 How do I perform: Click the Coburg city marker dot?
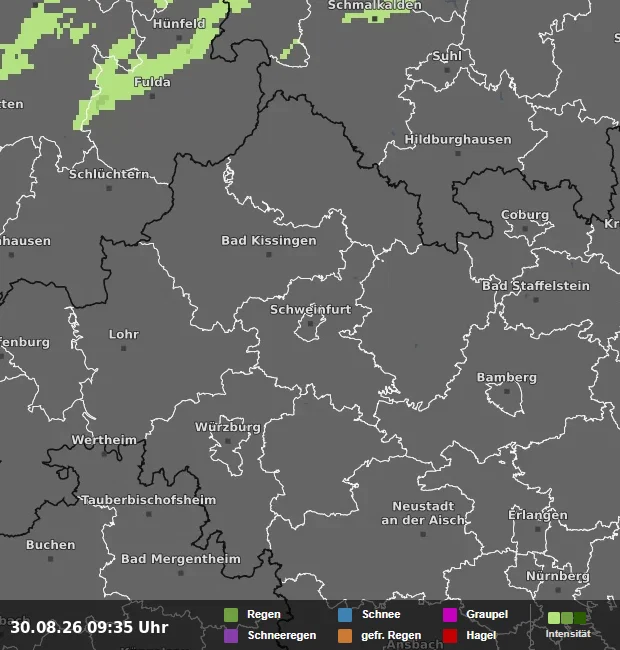click(525, 229)
